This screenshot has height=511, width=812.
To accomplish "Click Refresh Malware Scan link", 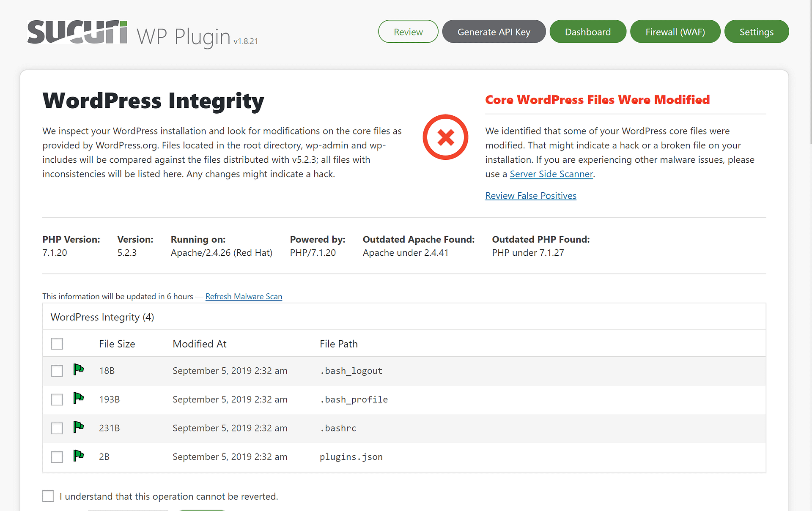I will click(244, 296).
